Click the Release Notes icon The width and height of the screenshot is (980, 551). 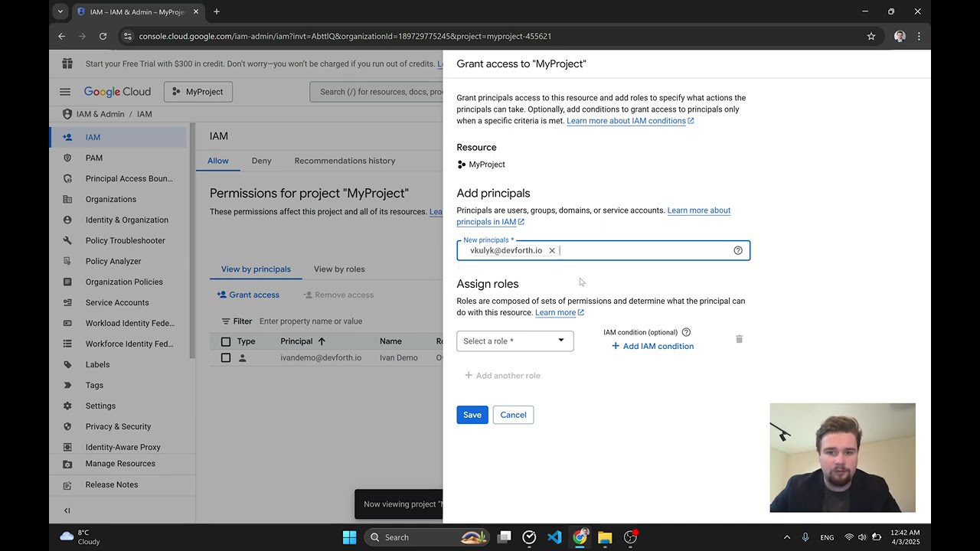tap(67, 484)
